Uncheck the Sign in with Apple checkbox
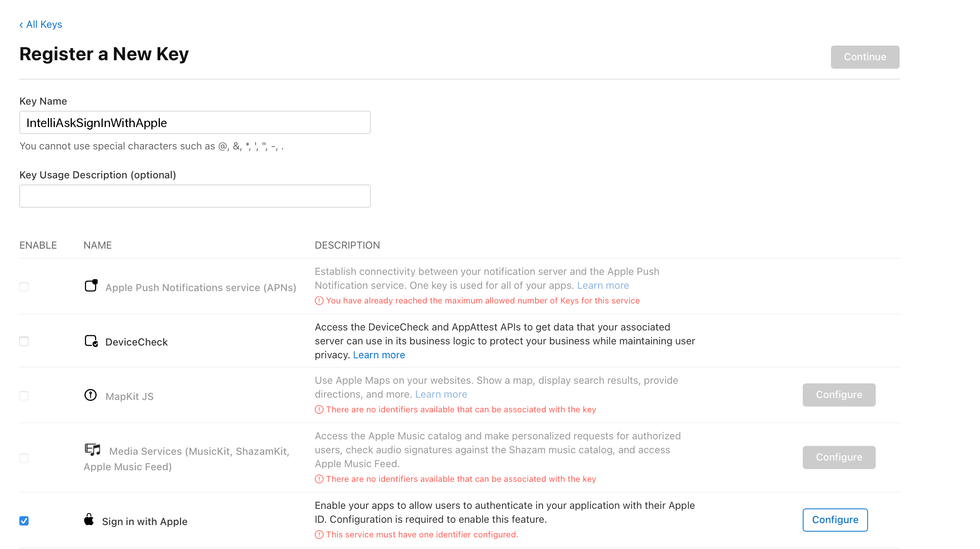The image size is (980, 549). coord(24,521)
